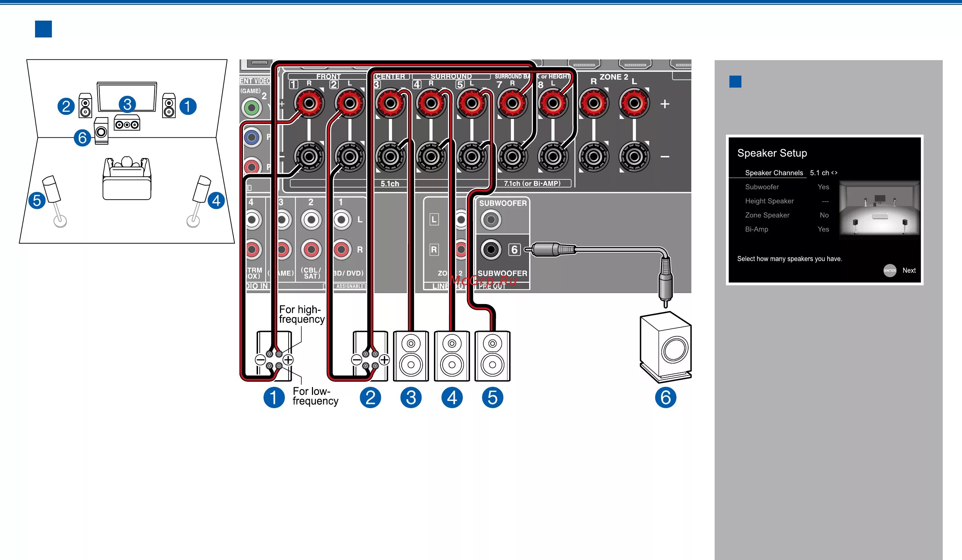The image size is (962, 560).
Task: Click the "For low-frequency" label
Action: 315,396
